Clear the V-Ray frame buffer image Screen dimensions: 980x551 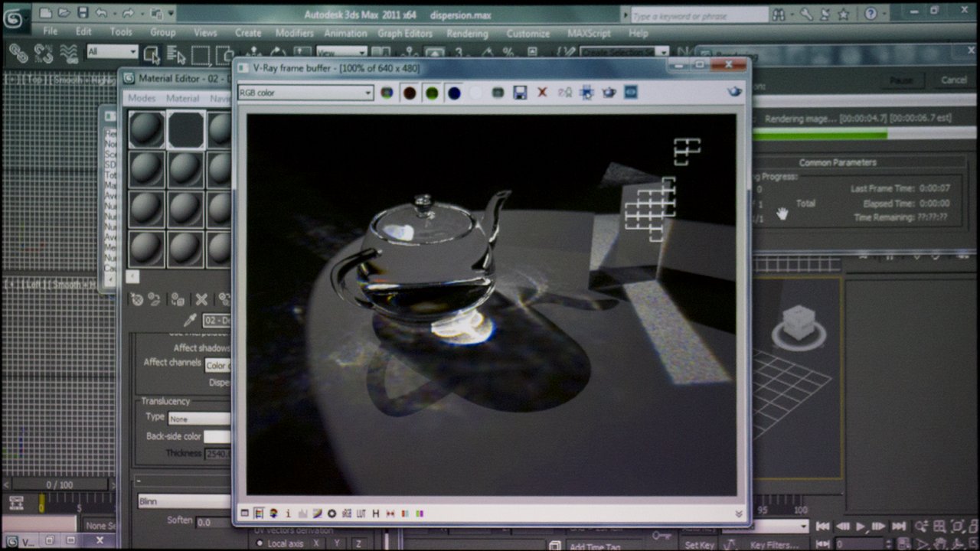pyautogui.click(x=542, y=93)
